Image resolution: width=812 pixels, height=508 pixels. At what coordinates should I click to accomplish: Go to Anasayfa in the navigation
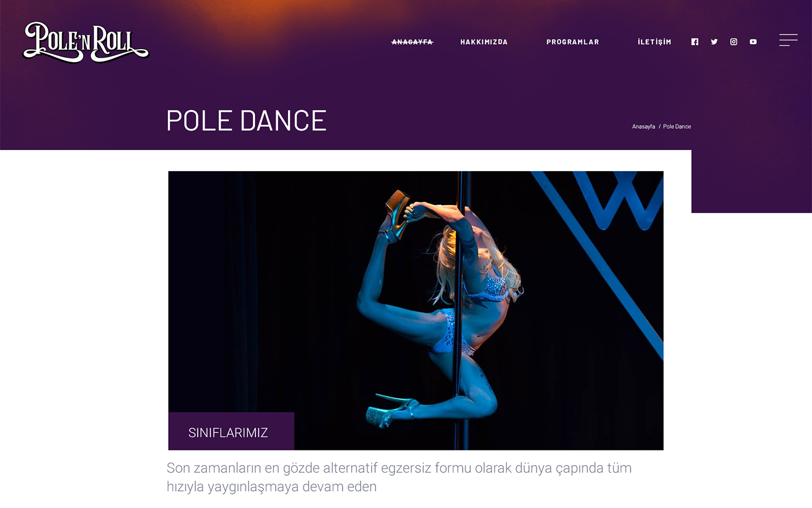pos(412,42)
